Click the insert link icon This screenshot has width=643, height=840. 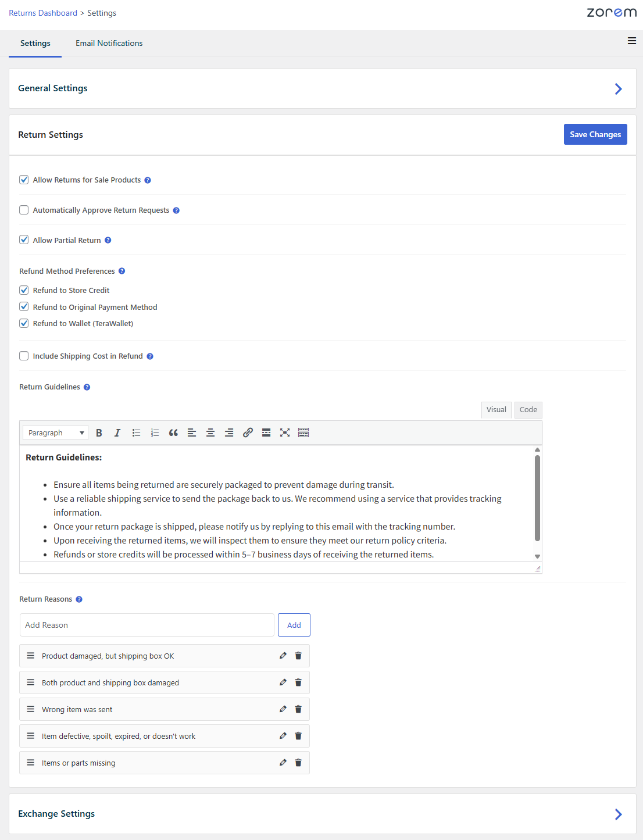coord(248,432)
